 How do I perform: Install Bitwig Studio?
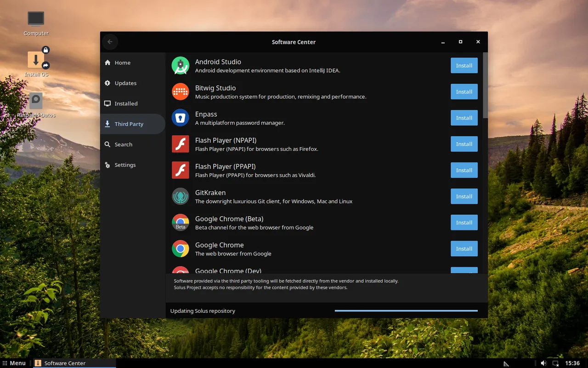464,92
